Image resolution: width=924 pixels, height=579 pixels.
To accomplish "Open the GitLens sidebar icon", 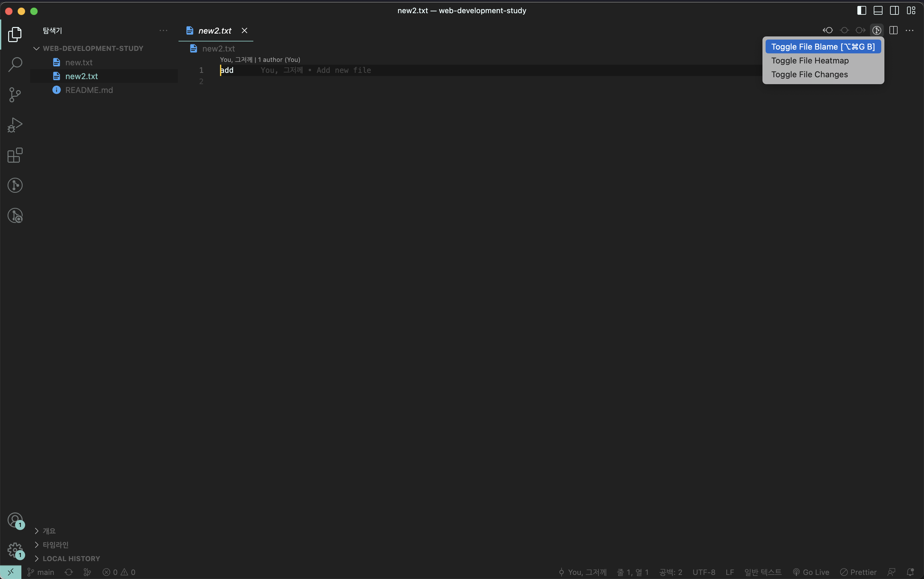I will pyautogui.click(x=15, y=185).
